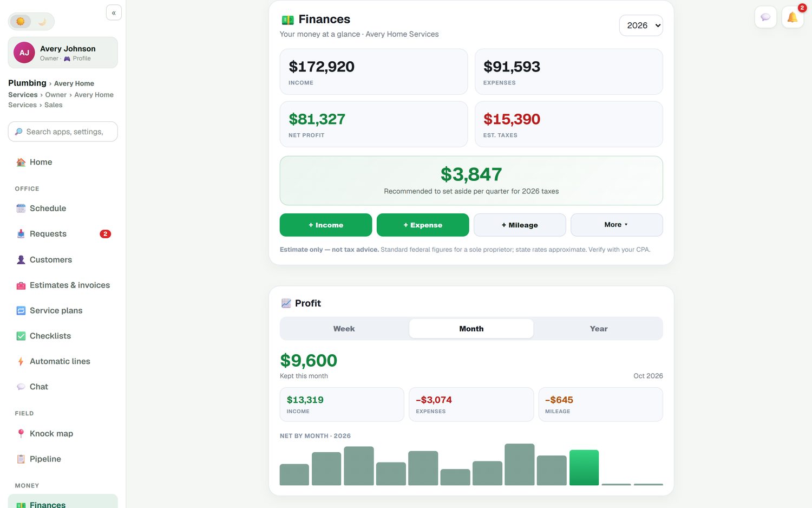The height and width of the screenshot is (508, 812).
Task: Select Finances in the sidebar
Action: point(63,502)
